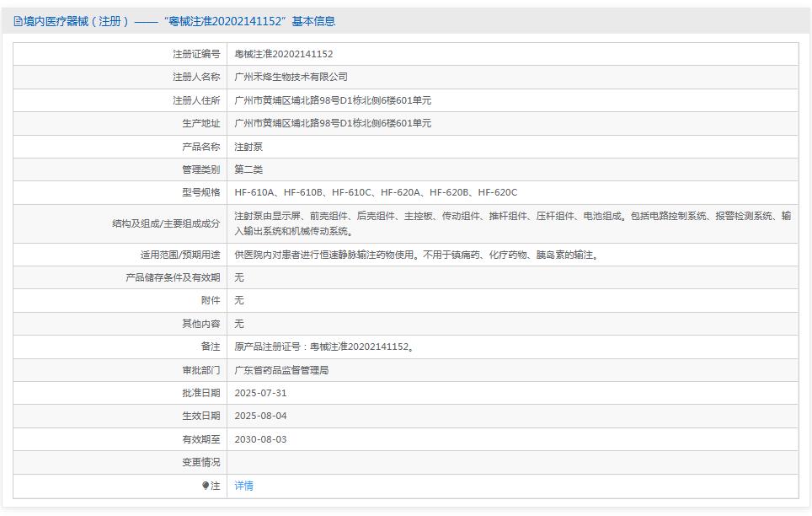
Task: Click the 注册人名称 label
Action: (196, 77)
